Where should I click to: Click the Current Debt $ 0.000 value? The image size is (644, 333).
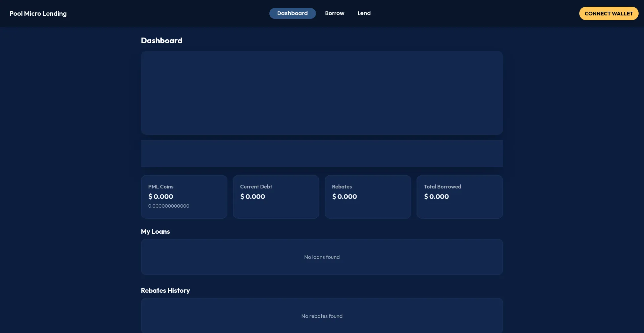(253, 197)
